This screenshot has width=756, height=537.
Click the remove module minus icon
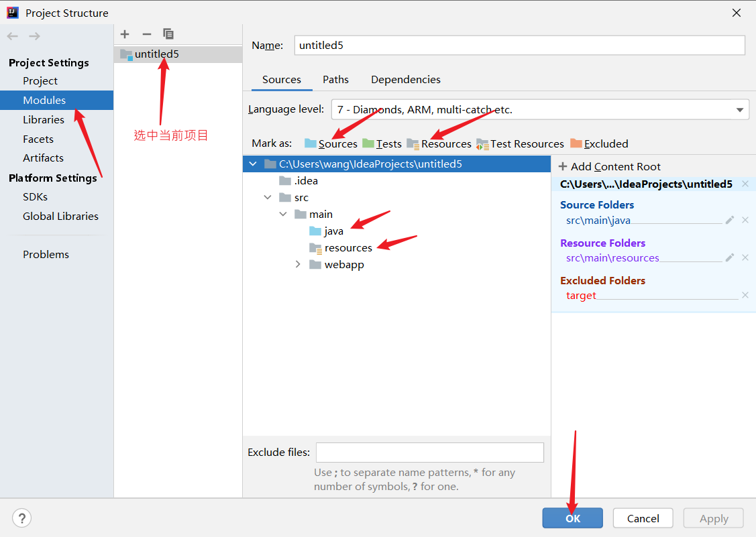click(x=146, y=34)
